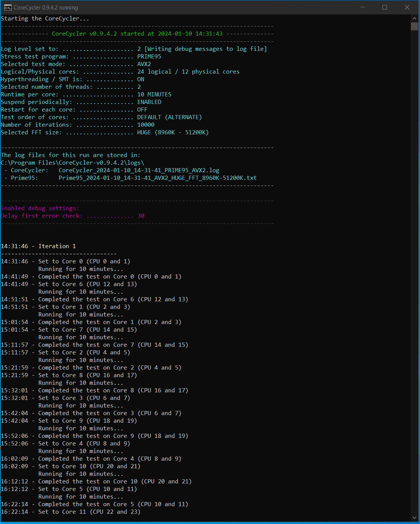Click 'Set to Core 10 (CPU 20 and 21)' line

click(71, 466)
